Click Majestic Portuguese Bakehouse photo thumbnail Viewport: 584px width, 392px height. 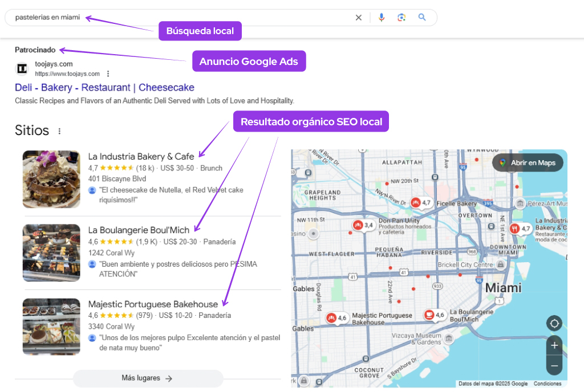click(x=51, y=326)
